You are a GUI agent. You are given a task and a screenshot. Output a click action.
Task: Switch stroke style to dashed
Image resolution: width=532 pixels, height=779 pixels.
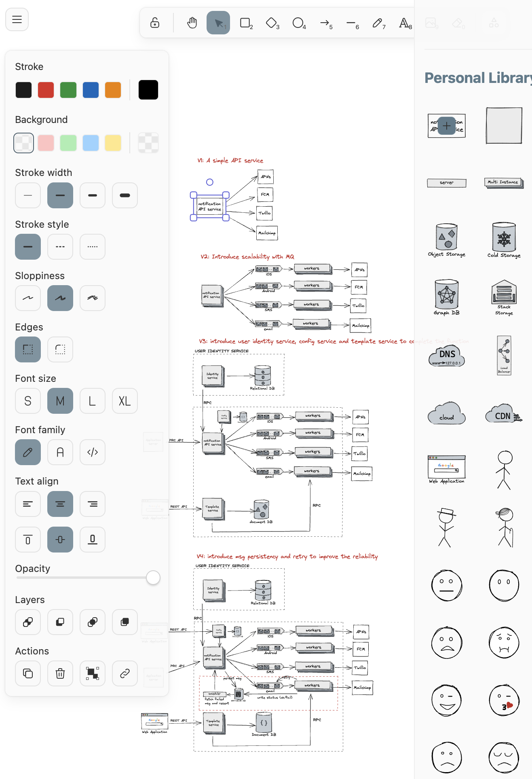point(60,247)
